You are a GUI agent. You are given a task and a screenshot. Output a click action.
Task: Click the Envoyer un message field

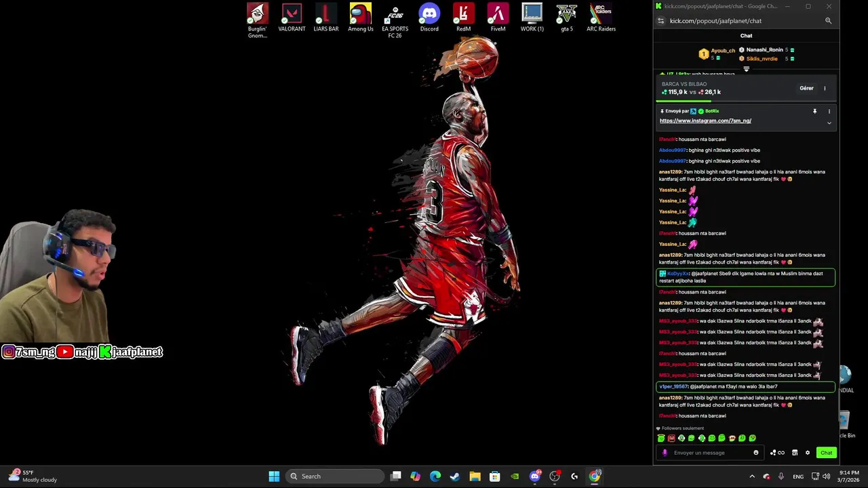pos(711,453)
